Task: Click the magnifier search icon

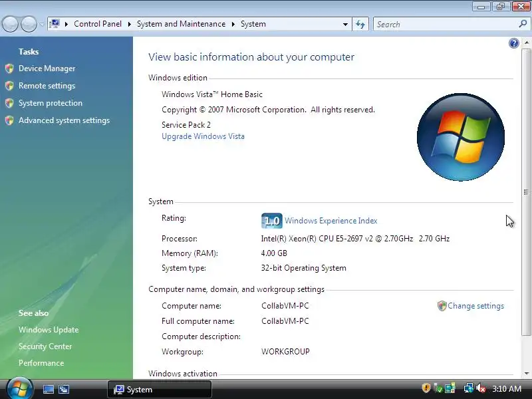Action: click(523, 24)
